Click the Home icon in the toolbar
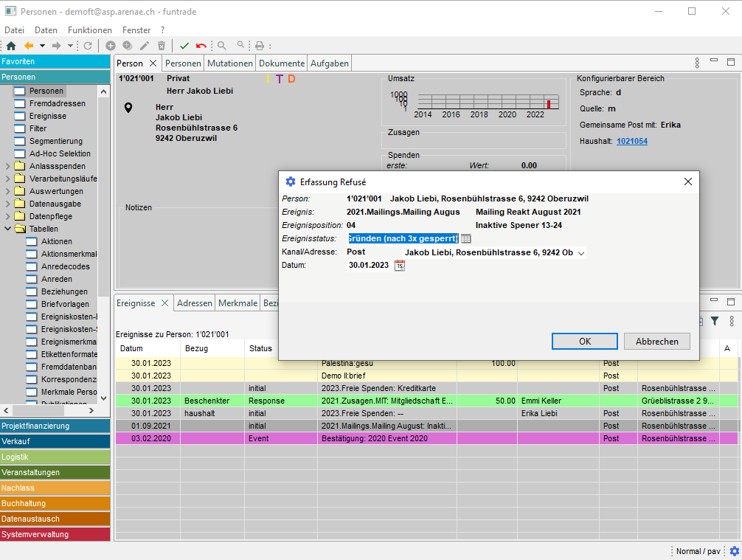 [x=10, y=46]
